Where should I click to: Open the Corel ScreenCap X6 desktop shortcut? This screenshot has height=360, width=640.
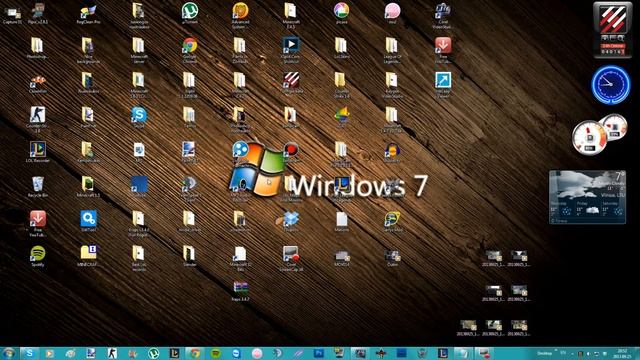click(291, 258)
